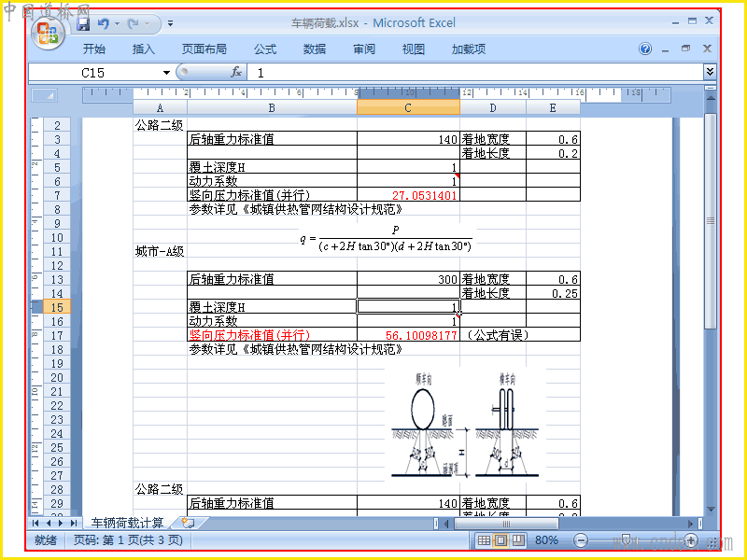Insert a new worksheet tab
The width and height of the screenshot is (747, 560).
coord(189,523)
